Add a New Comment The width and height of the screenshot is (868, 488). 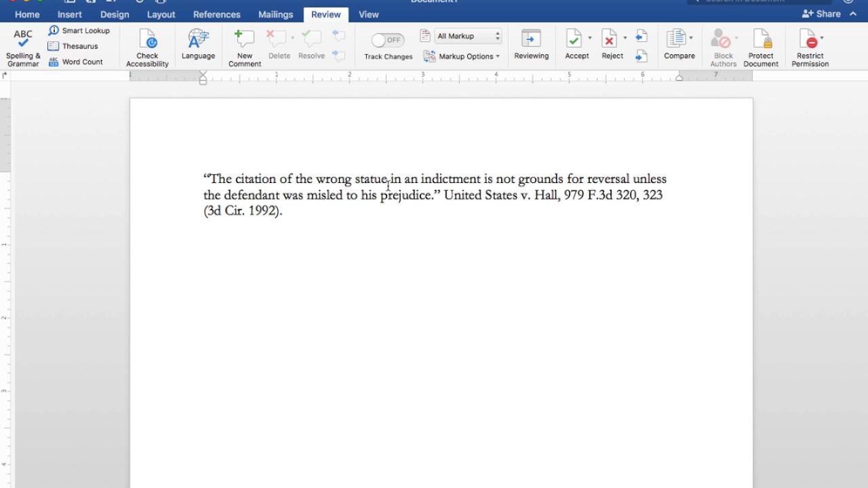[245, 48]
